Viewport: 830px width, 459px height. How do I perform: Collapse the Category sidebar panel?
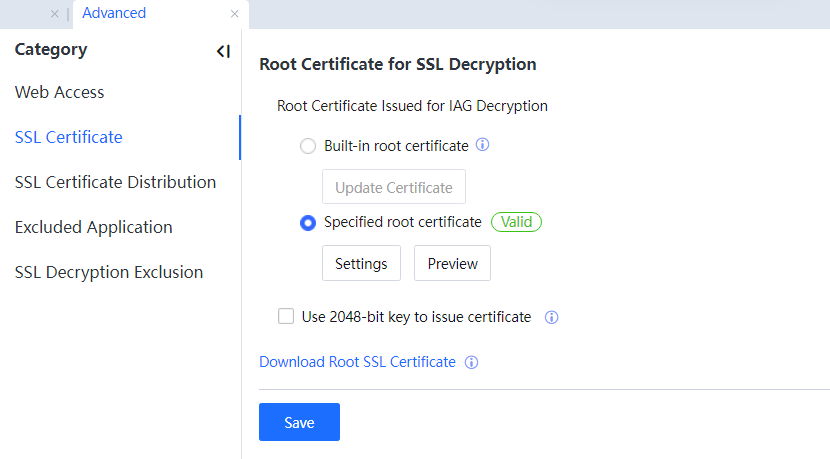(x=223, y=51)
